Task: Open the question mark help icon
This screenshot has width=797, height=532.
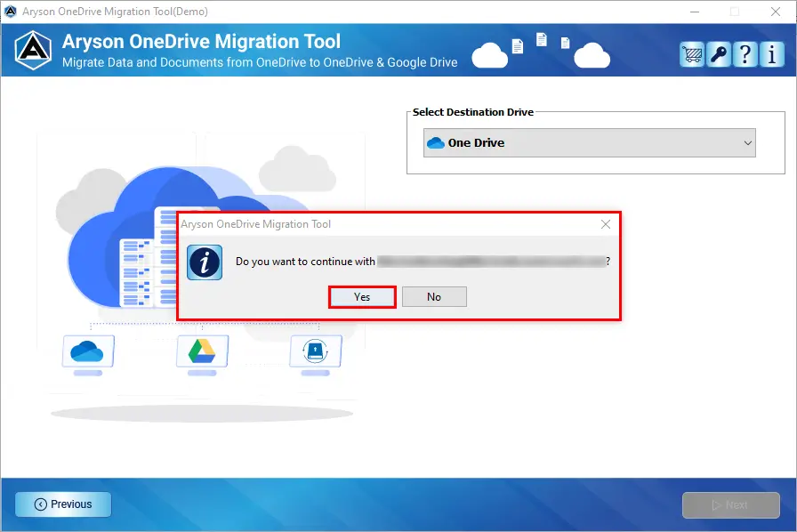Action: click(745, 54)
